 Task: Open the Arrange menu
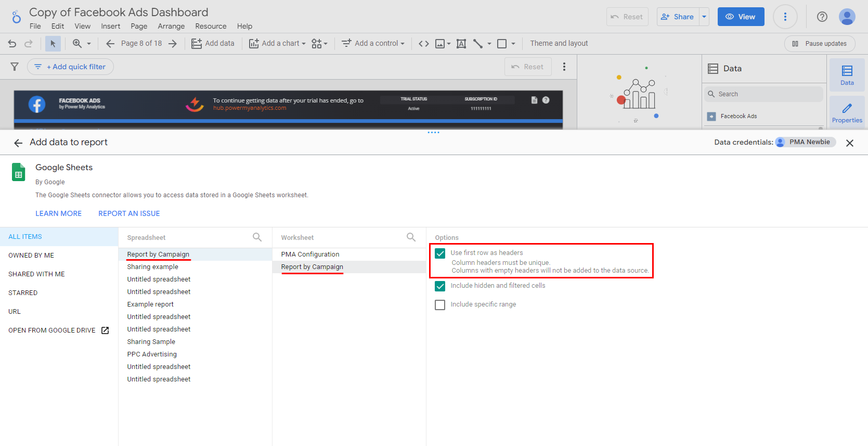click(171, 27)
